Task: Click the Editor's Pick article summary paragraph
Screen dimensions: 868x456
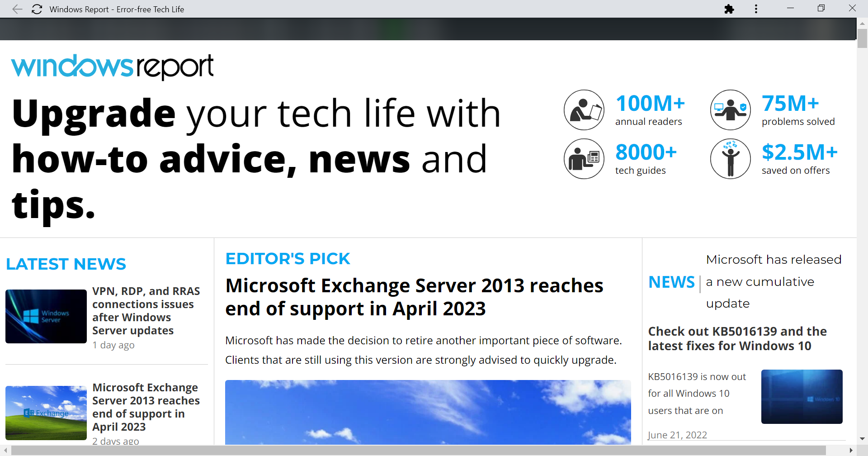Action: (424, 350)
